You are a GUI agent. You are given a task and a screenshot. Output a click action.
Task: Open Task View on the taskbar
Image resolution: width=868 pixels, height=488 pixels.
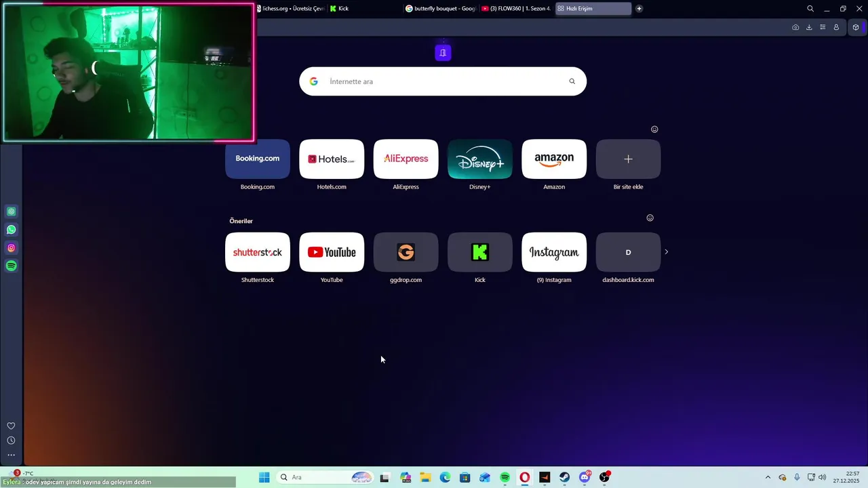point(384,477)
